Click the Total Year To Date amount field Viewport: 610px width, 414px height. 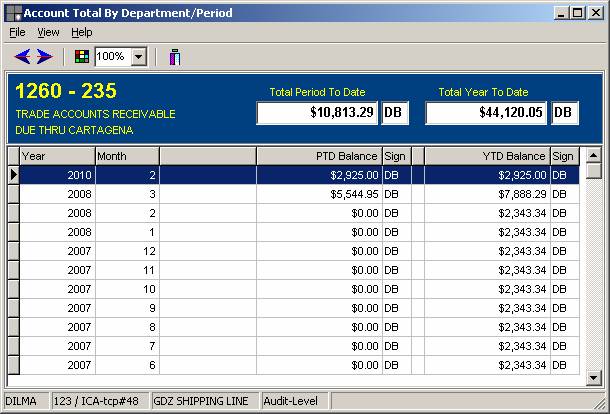(486, 113)
